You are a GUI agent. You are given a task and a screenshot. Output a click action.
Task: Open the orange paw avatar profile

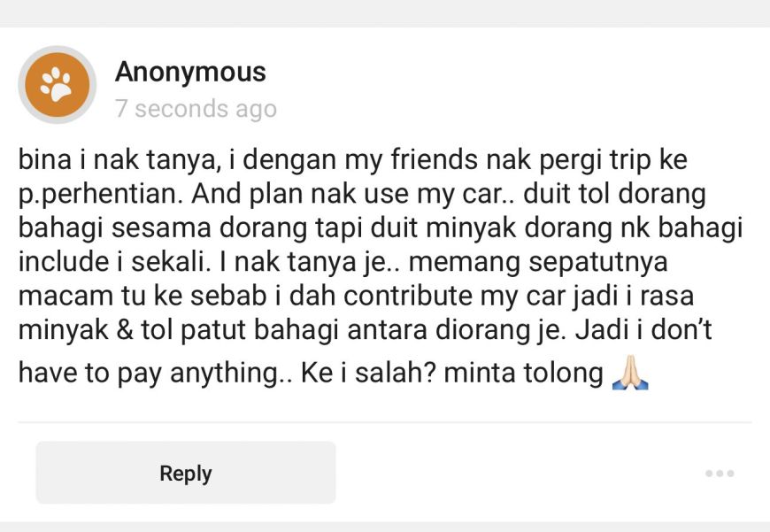coord(58,84)
